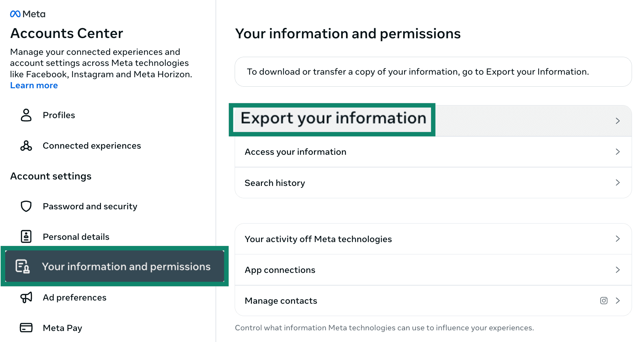Click the Meta Pay credit card icon
This screenshot has width=644, height=342.
tap(26, 328)
